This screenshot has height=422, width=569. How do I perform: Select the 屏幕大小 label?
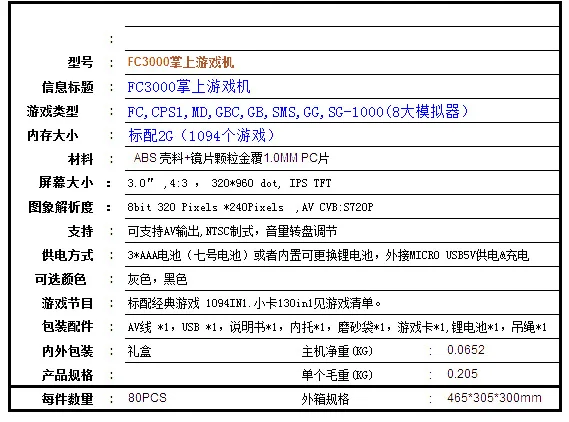tap(66, 183)
